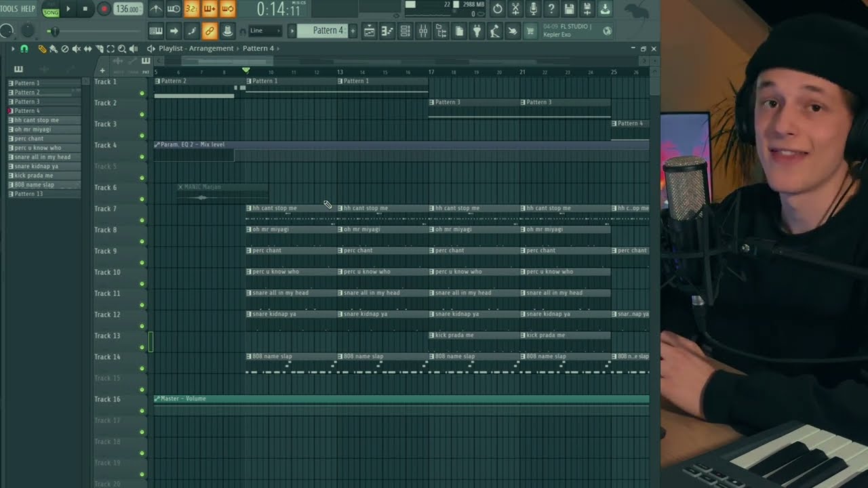Viewport: 868px width, 488px height.
Task: Add new pattern plus button
Action: click(x=353, y=30)
